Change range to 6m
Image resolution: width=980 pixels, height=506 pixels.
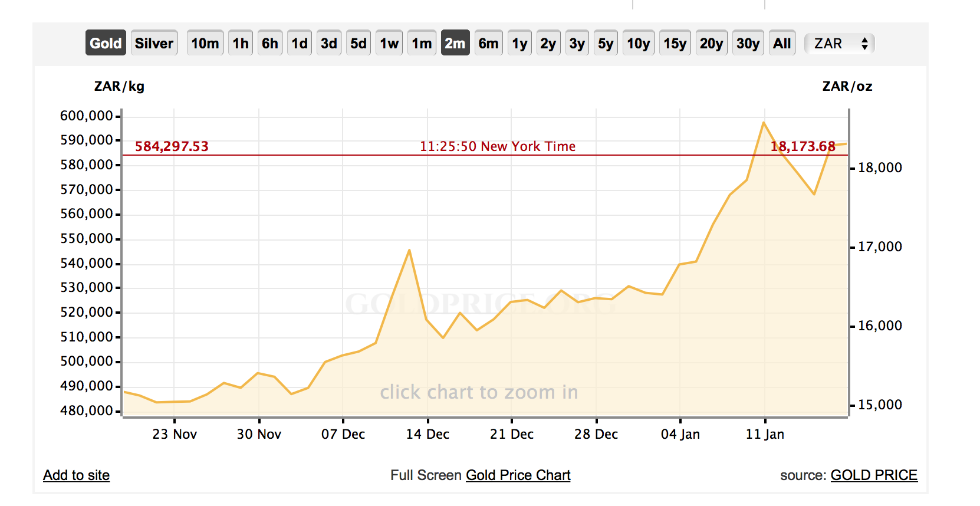[x=488, y=43]
